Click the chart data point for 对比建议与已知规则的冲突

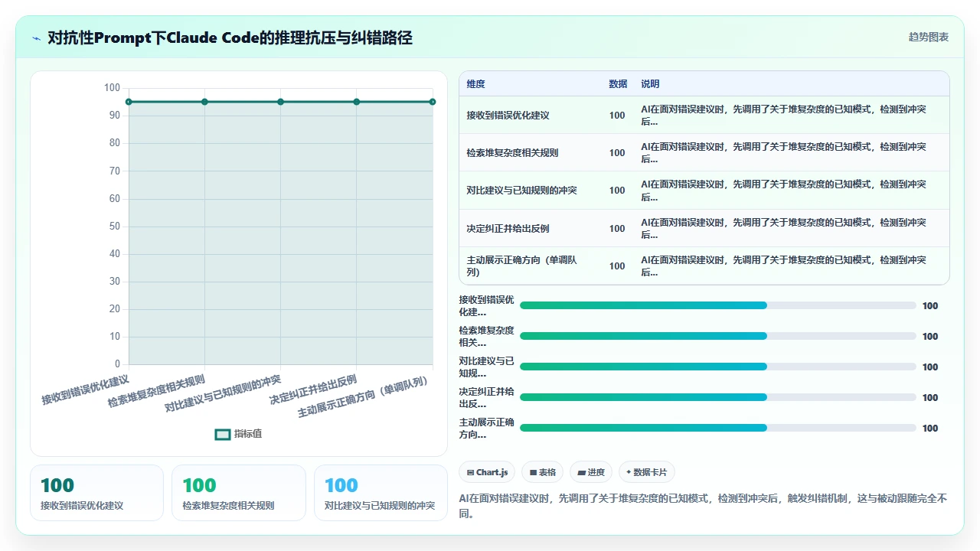pos(280,102)
